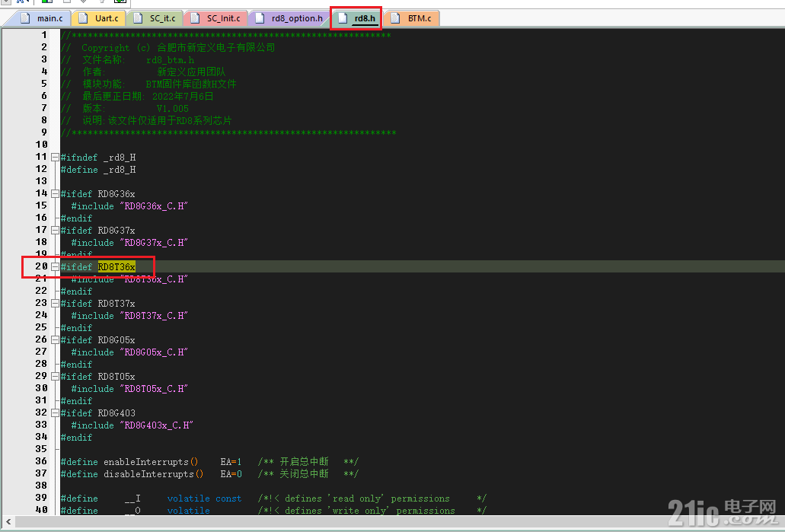Screen dimensions: 785x532
Task: Click the EA=1 assignment on line 36
Action: click(231, 461)
